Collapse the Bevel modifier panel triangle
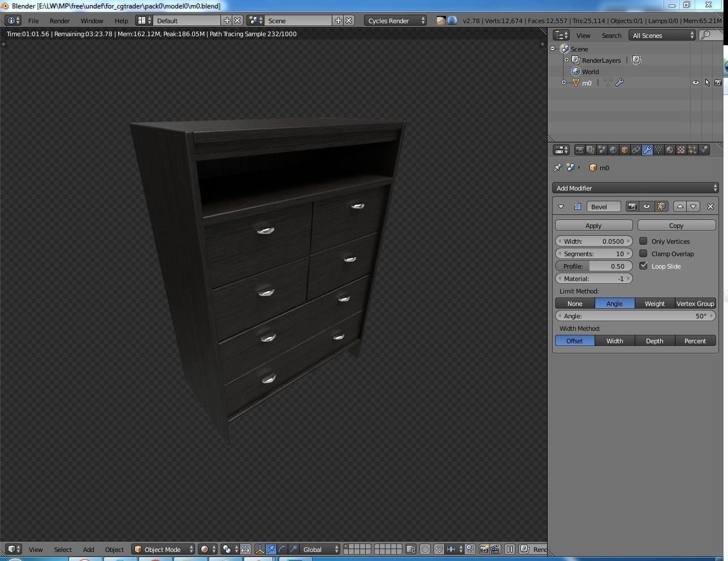 (x=561, y=206)
